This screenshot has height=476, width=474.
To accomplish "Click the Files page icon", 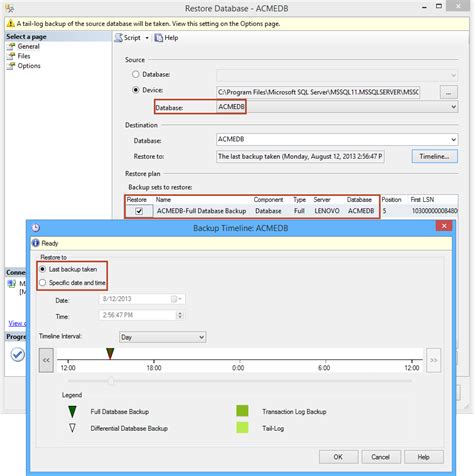I will point(11,56).
